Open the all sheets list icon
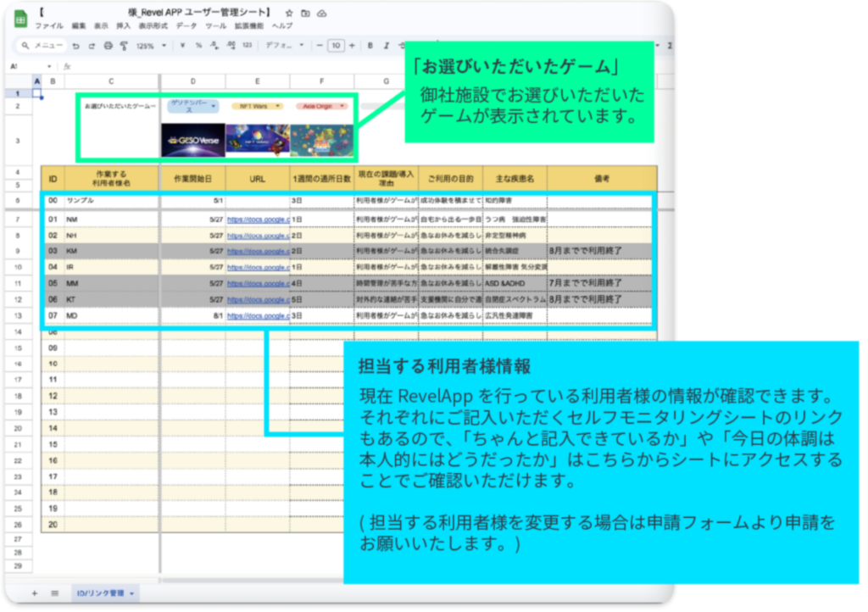868x612 pixels. pyautogui.click(x=54, y=593)
